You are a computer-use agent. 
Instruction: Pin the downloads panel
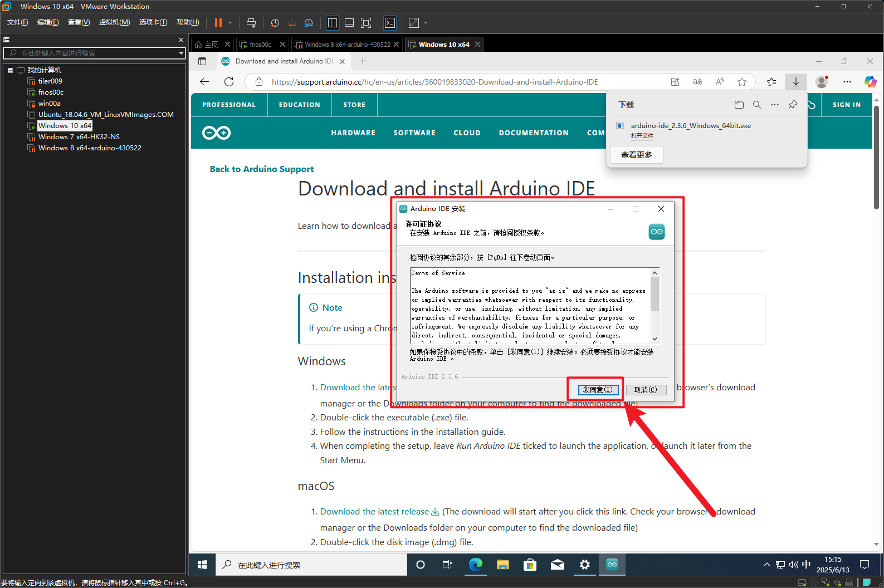click(x=793, y=105)
